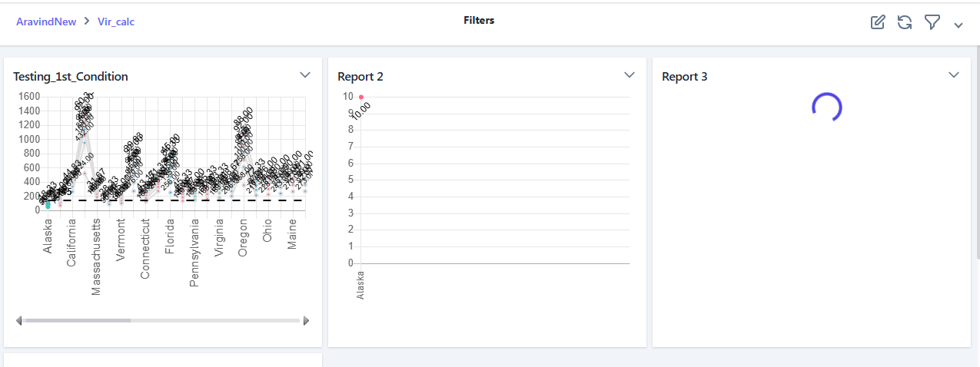Open the Testing_1st_Condition panel options chevron

click(305, 75)
